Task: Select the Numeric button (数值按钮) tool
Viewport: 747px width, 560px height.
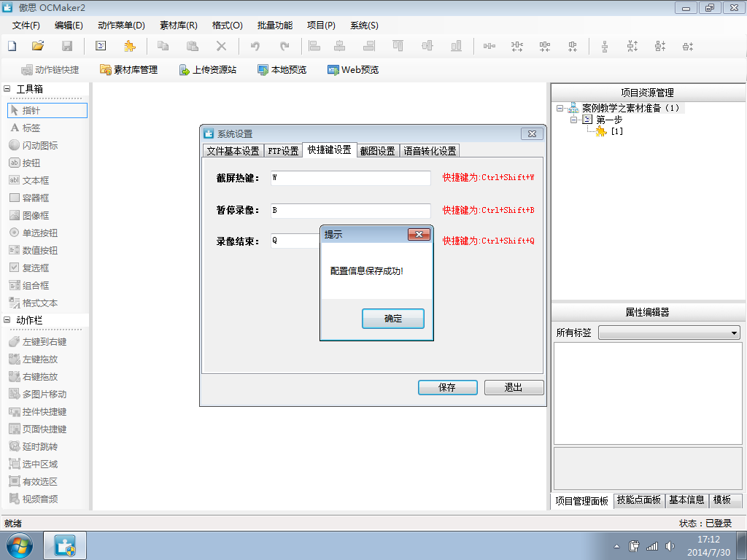Action: pos(34,251)
